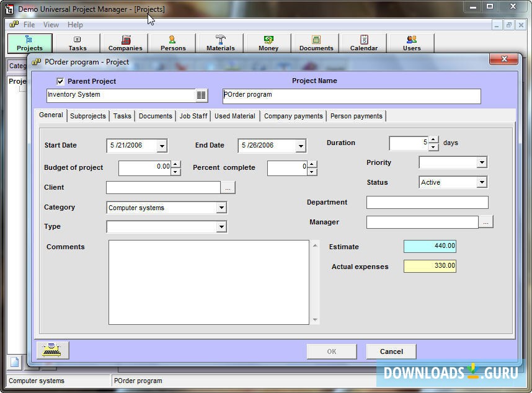Open the Calendar toolbar icon

[x=364, y=43]
